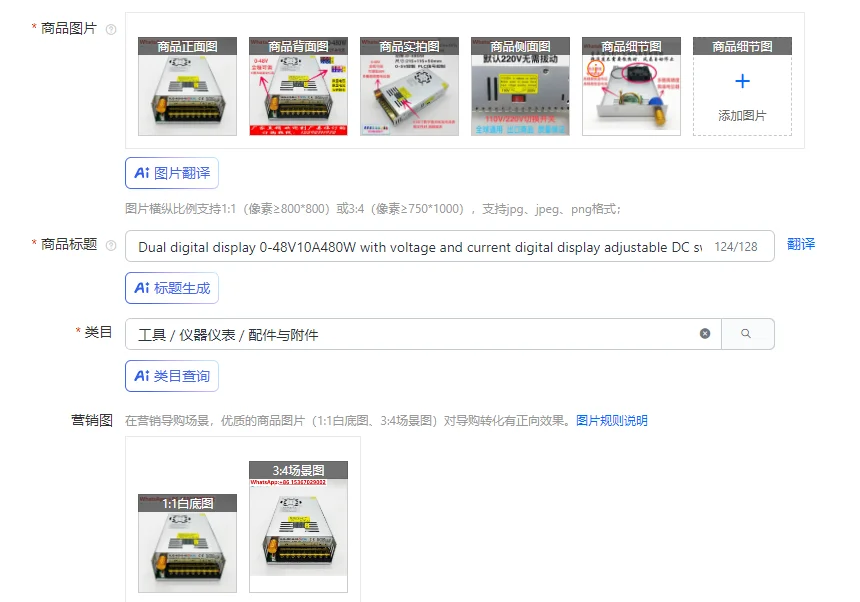The image size is (860, 602).
Task: Click the AI 类目查询 button
Action: point(172,376)
